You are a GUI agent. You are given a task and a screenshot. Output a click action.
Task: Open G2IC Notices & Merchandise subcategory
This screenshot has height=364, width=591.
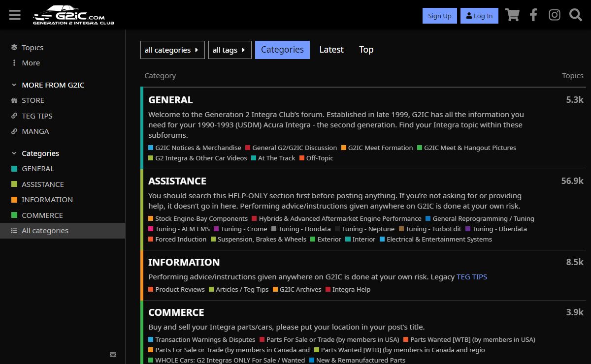tap(195, 148)
